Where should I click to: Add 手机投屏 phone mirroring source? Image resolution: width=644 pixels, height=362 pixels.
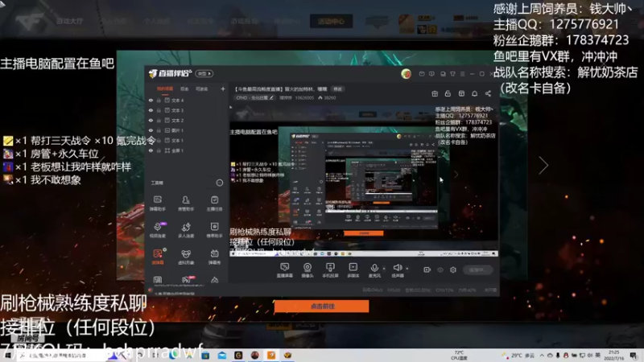point(330,270)
